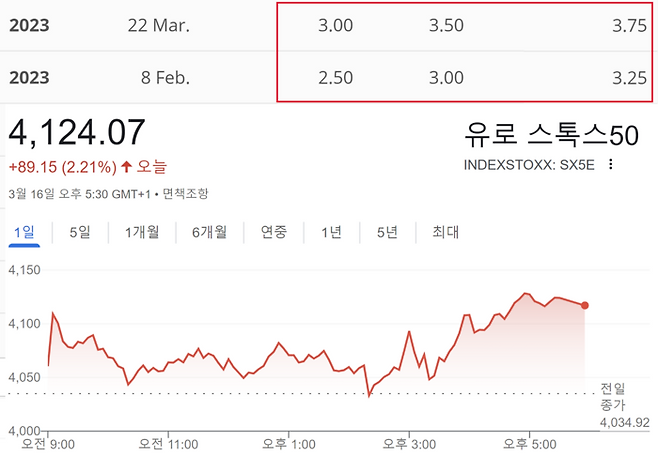This screenshot has height=456, width=658.
Task: Click the 22 Mar. date cell
Action: coord(159,26)
